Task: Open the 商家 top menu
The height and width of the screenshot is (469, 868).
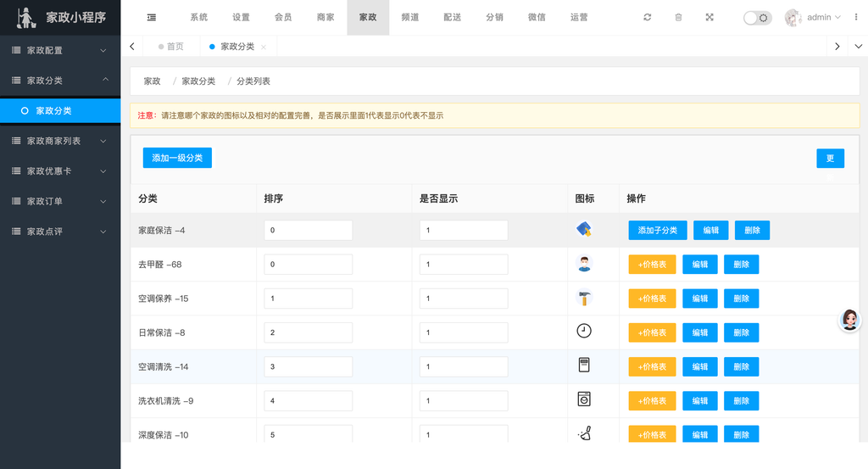Action: pos(325,17)
